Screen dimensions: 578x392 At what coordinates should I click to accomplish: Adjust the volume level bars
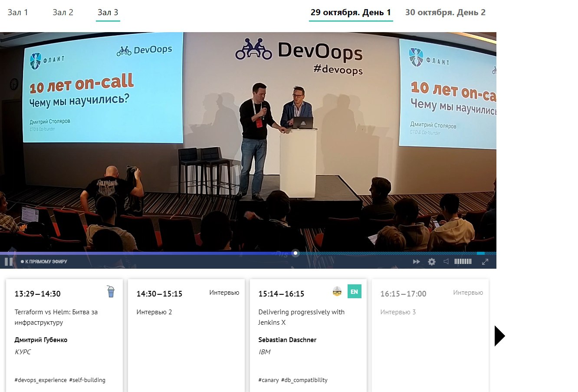click(x=463, y=261)
